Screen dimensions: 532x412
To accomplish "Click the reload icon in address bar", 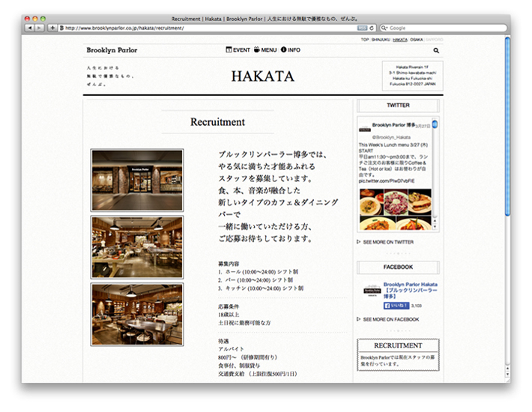I will (x=372, y=28).
